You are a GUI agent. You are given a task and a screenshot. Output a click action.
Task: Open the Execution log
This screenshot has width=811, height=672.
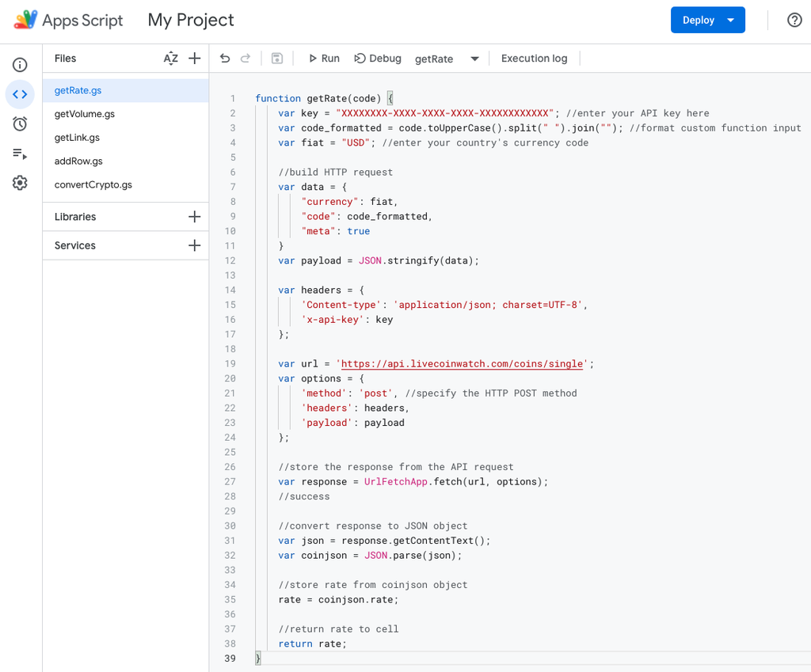point(534,59)
